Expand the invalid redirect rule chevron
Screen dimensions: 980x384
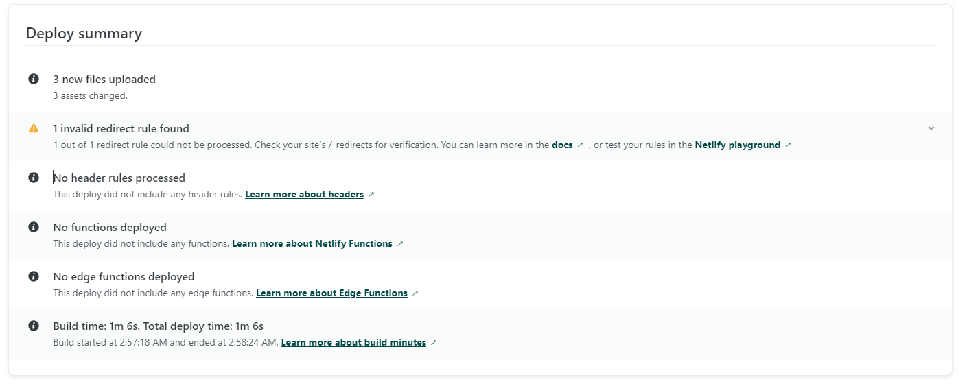931,128
